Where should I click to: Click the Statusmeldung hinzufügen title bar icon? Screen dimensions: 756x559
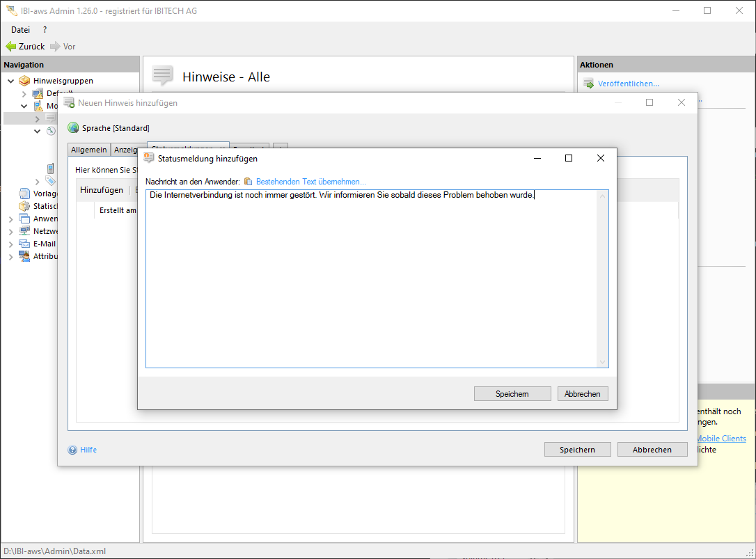tap(148, 158)
